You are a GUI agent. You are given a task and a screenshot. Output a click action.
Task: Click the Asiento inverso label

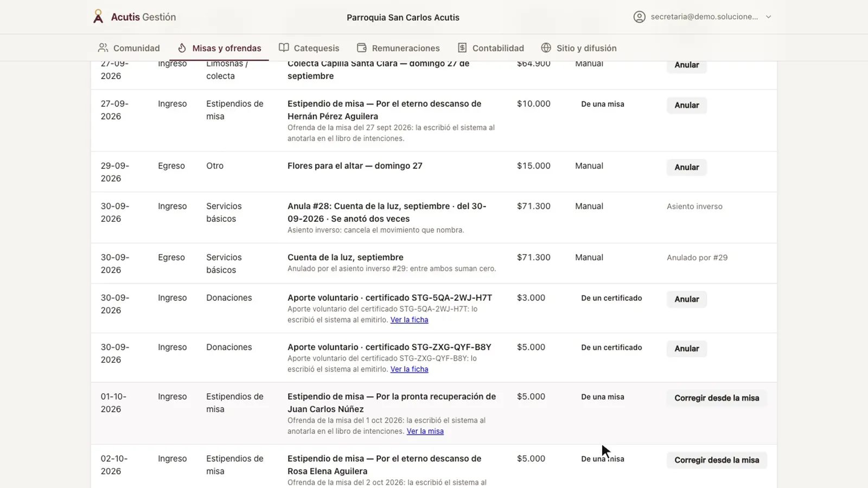point(694,207)
